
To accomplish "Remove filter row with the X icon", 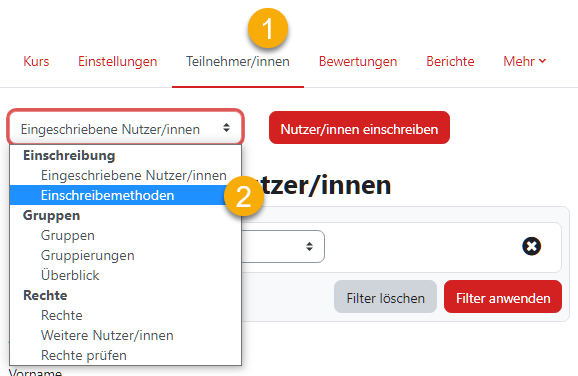I will point(531,246).
